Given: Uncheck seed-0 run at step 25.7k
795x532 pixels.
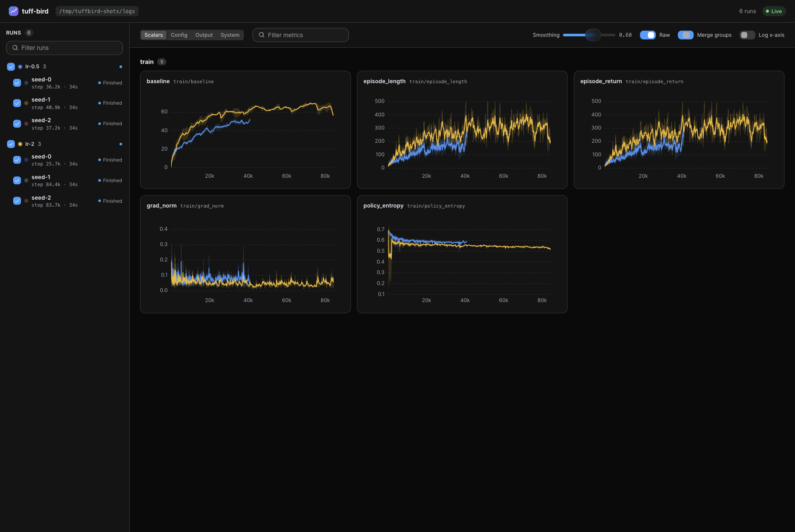Looking at the screenshot, I should click(x=17, y=160).
